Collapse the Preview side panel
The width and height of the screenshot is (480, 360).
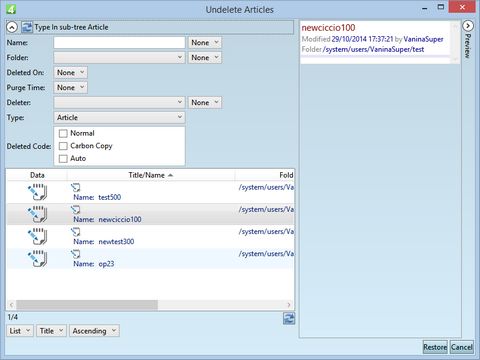pos(468,26)
